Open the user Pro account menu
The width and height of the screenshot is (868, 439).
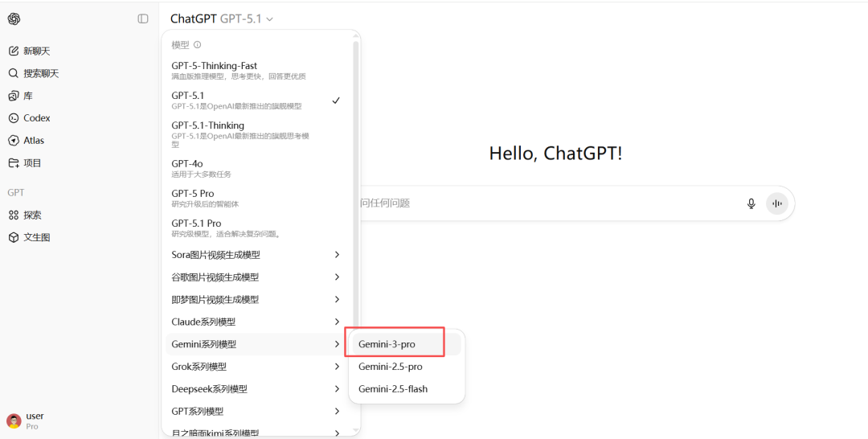(79, 421)
